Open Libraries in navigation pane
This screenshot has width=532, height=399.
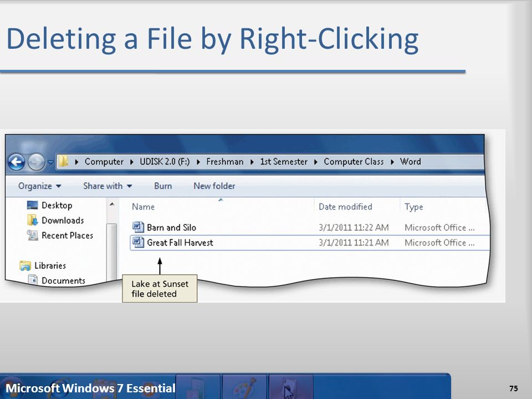tap(50, 265)
